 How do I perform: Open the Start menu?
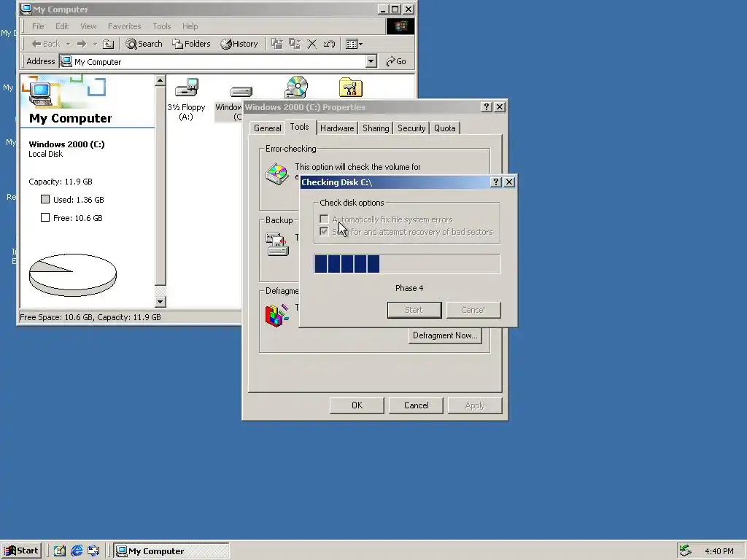pos(21,551)
